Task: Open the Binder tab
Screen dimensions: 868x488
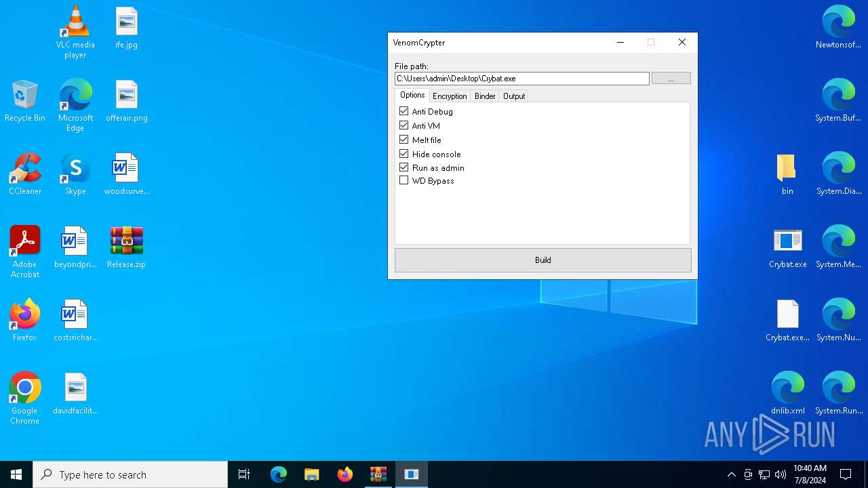Action: coord(485,96)
